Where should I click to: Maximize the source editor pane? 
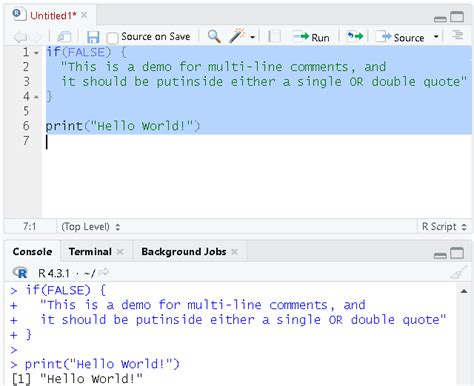457,17
